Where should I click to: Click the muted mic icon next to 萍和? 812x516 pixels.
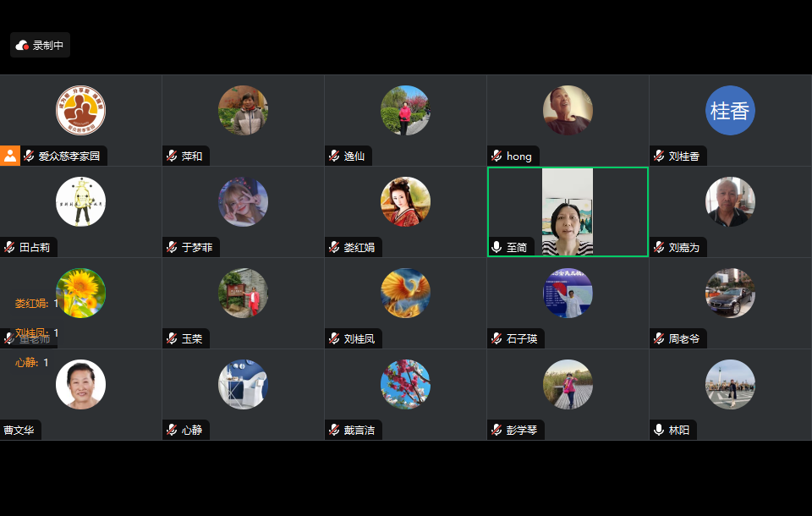tap(172, 156)
